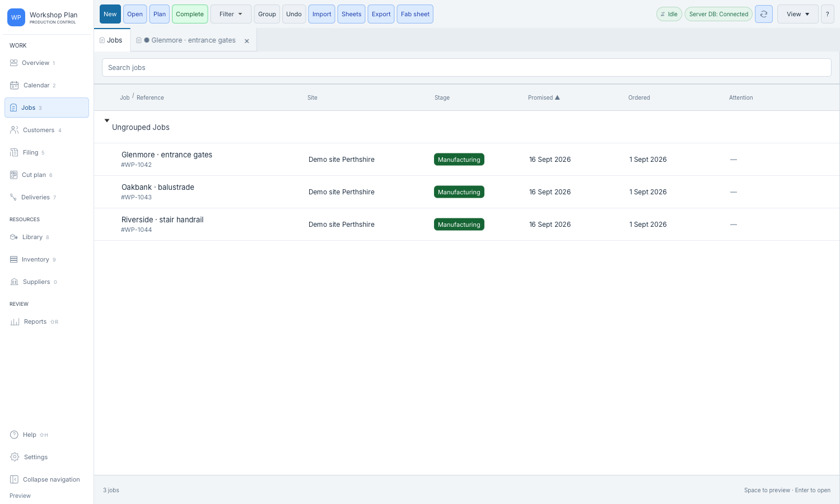Click the WP Workshop Plan logo icon

click(x=16, y=17)
